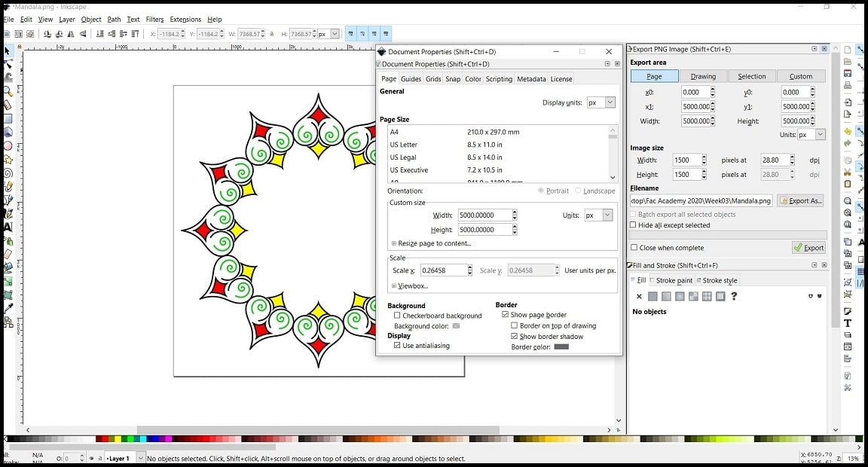Select the arrow Selector tool
The width and height of the screenshot is (868, 467).
(8, 51)
